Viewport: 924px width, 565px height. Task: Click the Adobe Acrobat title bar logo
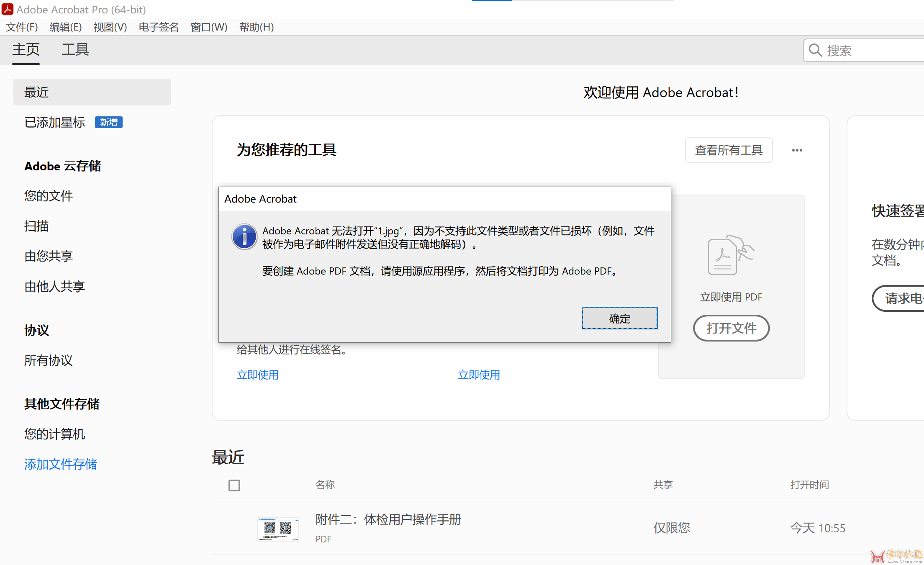8,9
